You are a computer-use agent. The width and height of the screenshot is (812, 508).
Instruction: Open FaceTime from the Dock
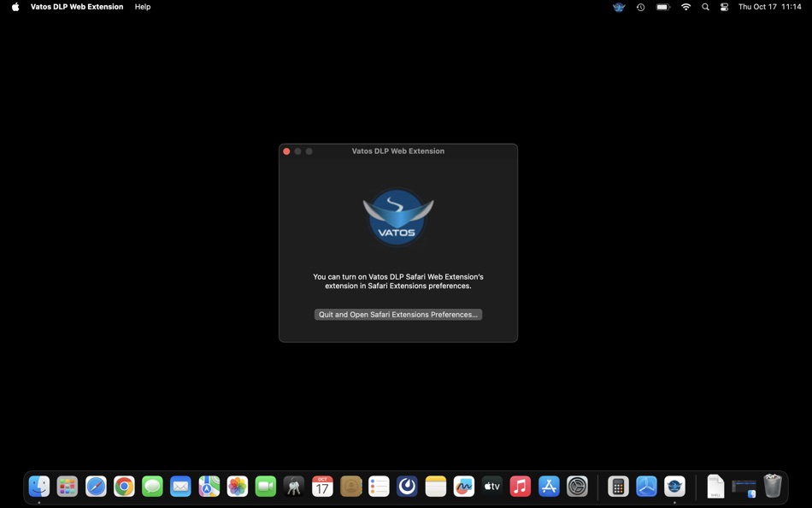[x=266, y=487]
